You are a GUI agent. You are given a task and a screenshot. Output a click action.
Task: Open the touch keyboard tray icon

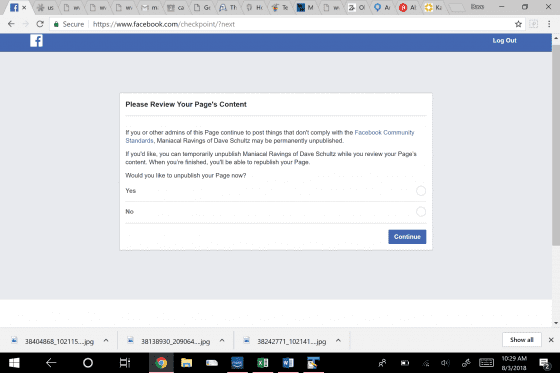tap(486, 363)
